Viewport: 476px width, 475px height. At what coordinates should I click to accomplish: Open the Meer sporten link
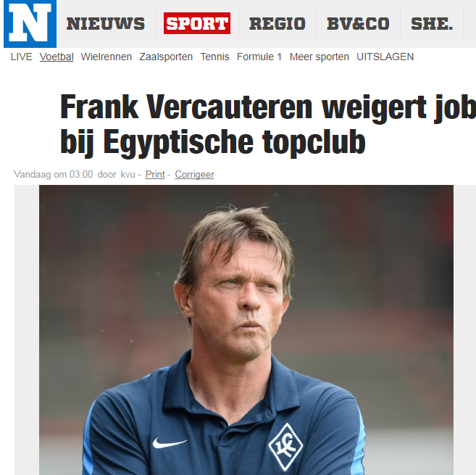(x=319, y=57)
